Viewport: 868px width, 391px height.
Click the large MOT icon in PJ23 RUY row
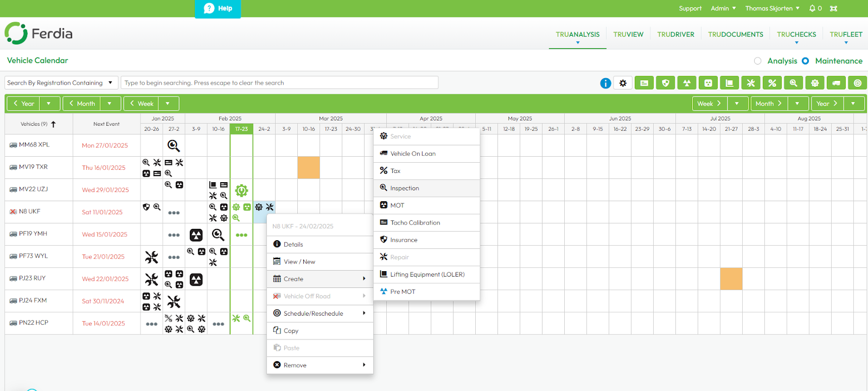196,279
